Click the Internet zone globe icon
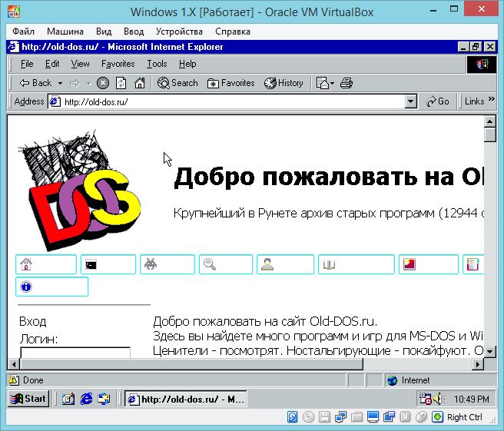504x431 pixels. pyautogui.click(x=392, y=380)
